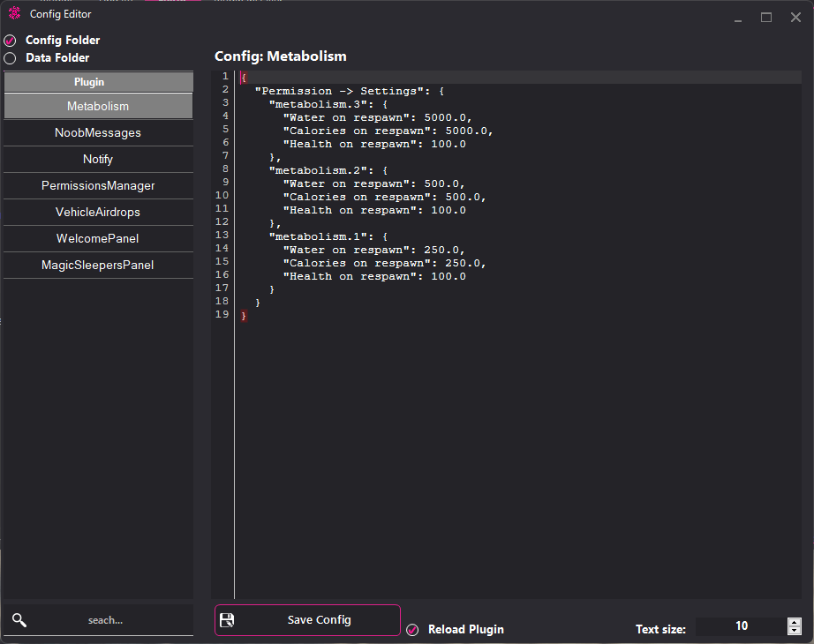Click the Text size value field
814x644 pixels.
click(x=742, y=625)
